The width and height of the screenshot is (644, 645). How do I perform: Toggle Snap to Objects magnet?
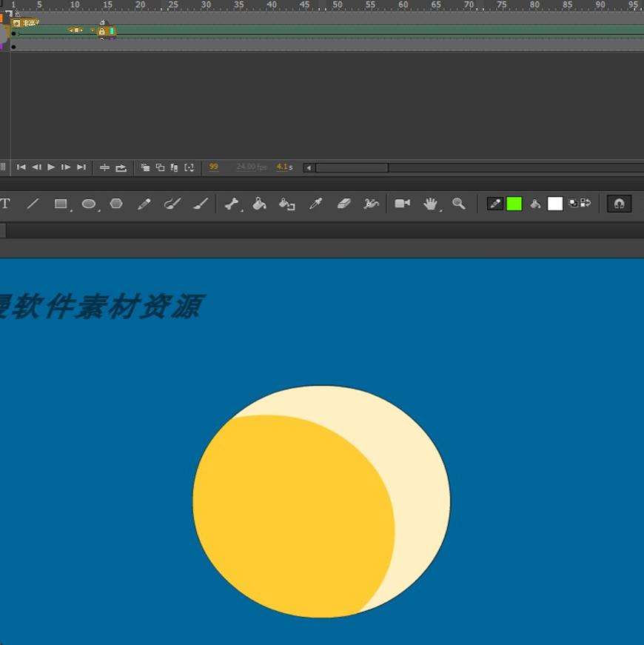click(x=620, y=204)
